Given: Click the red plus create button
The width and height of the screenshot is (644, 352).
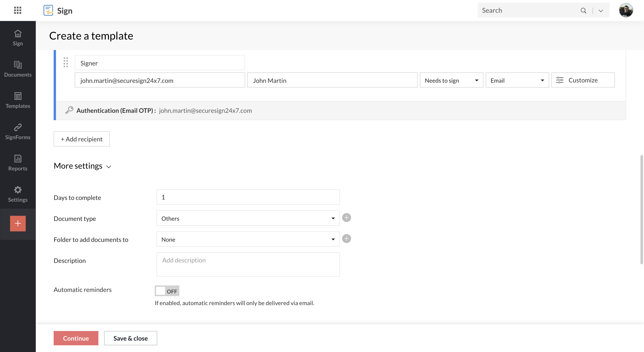Looking at the screenshot, I should [18, 223].
